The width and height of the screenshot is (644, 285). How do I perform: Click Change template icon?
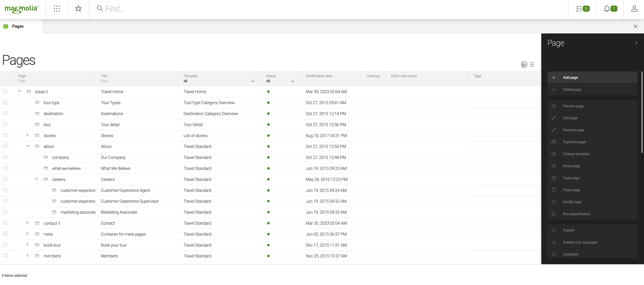[x=554, y=154]
